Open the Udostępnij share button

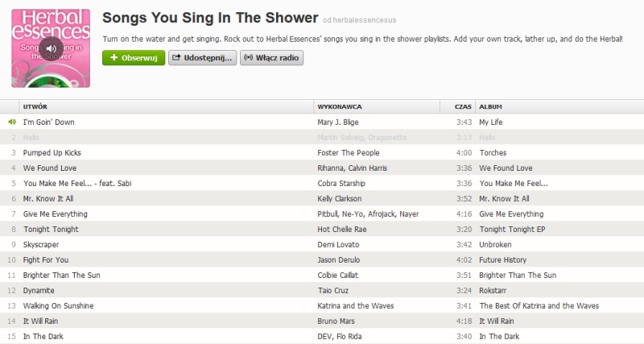[x=202, y=58]
